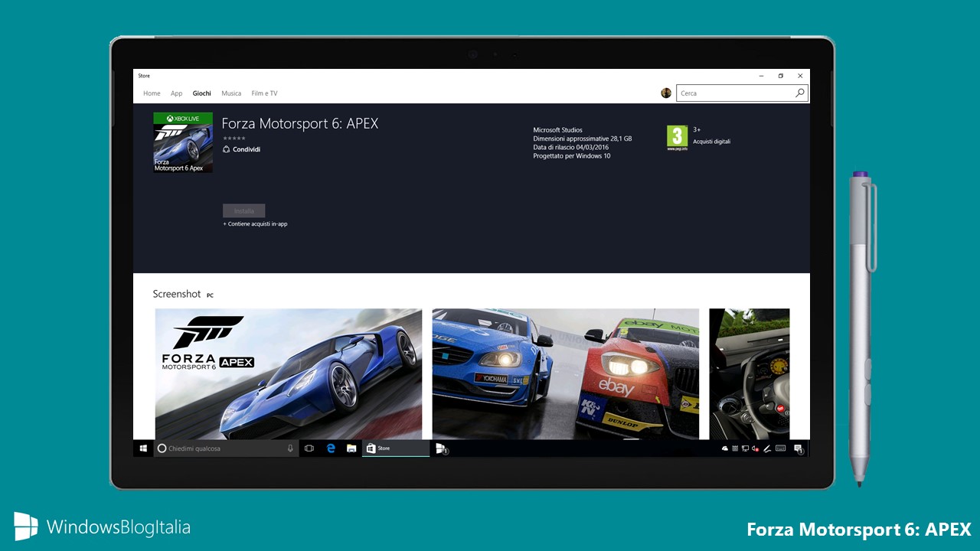Click the Cortana microphone icon
980x551 pixels.
click(x=290, y=448)
